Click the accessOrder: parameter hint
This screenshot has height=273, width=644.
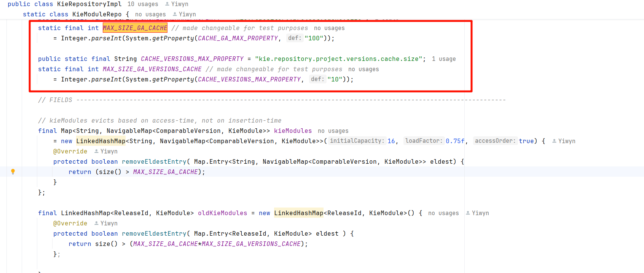[495, 141]
